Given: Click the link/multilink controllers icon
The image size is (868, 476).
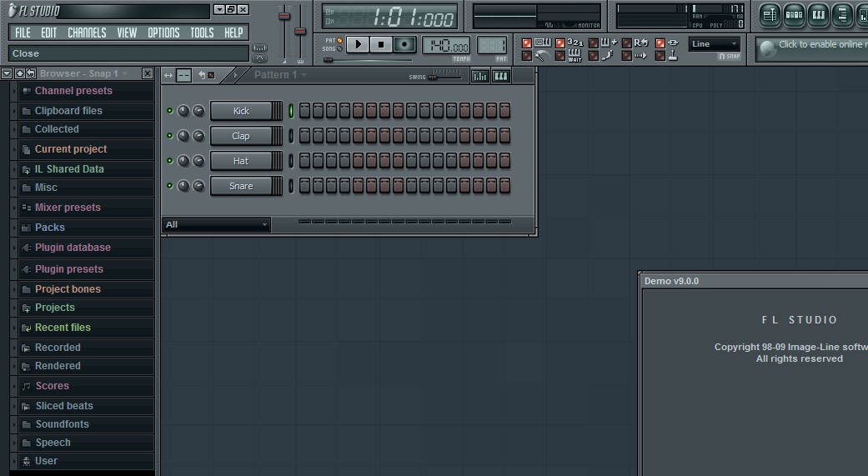Looking at the screenshot, I should [x=673, y=43].
